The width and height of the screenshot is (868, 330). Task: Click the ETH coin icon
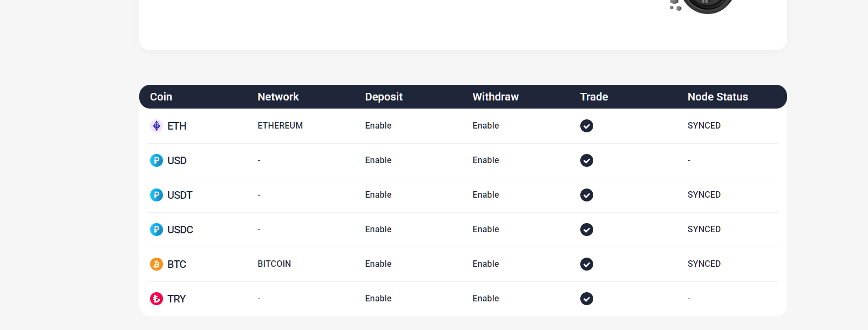pyautogui.click(x=157, y=126)
